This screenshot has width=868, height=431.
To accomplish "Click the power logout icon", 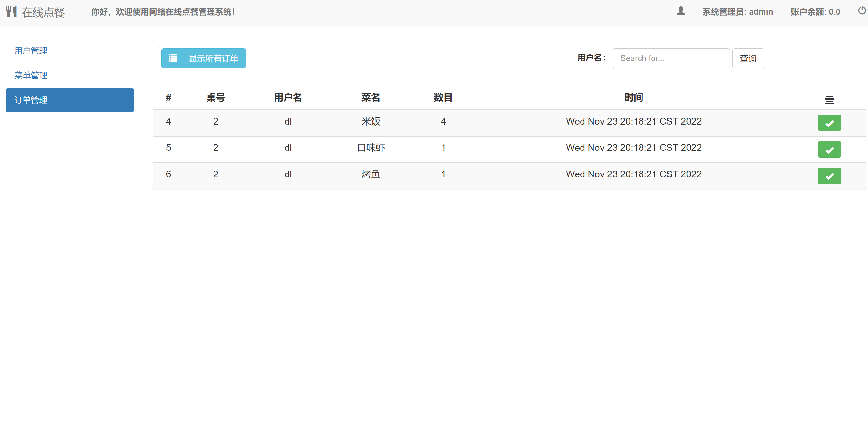I will [x=861, y=11].
